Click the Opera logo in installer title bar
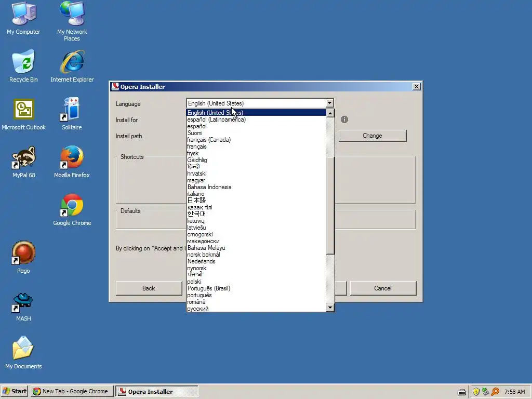This screenshot has width=532, height=399. pos(115,87)
